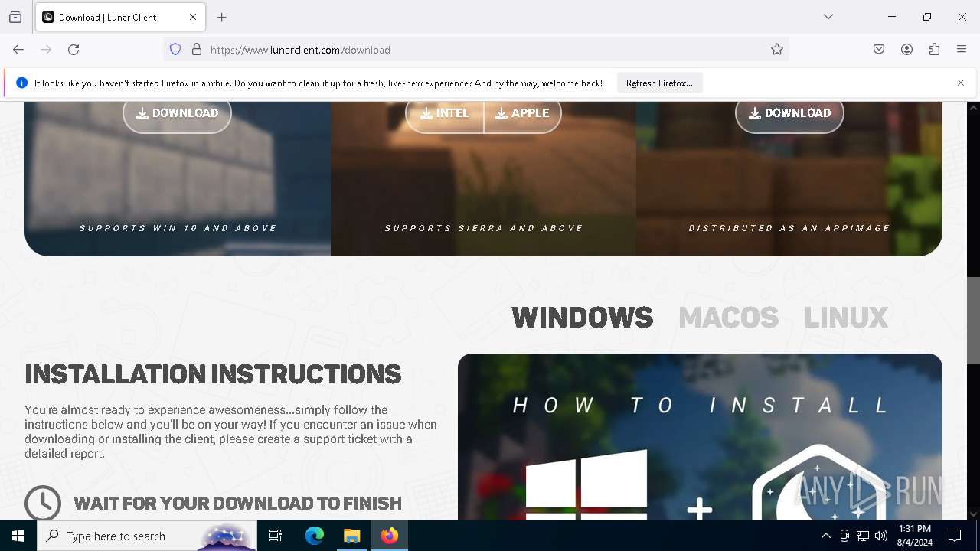980x551 pixels.
Task: Click the INSTALLATION INSTRUCTIONS heading
Action: 213,374
